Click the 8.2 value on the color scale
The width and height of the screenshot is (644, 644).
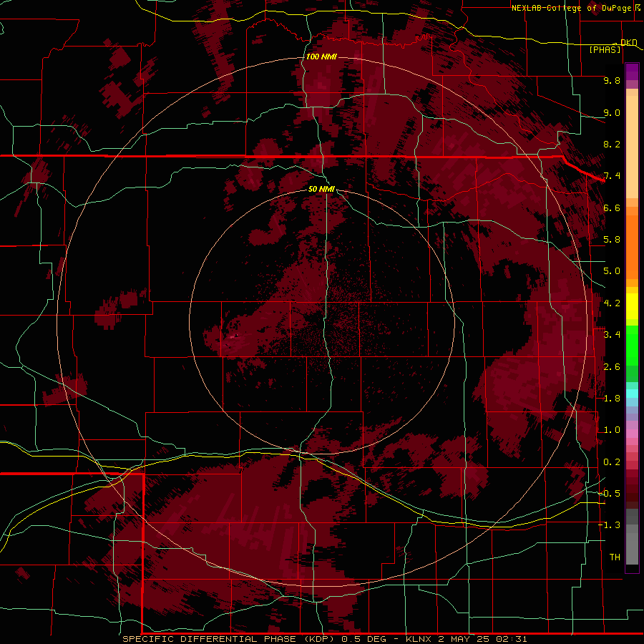612,144
